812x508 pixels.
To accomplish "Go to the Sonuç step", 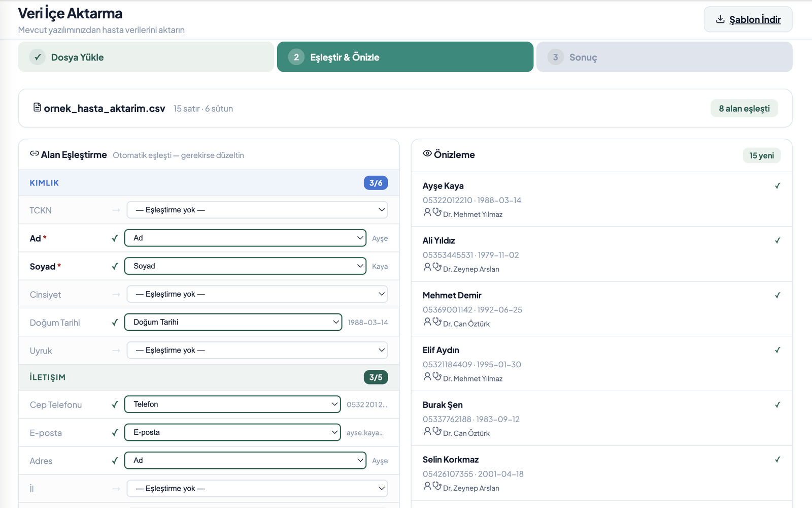I will click(x=664, y=57).
